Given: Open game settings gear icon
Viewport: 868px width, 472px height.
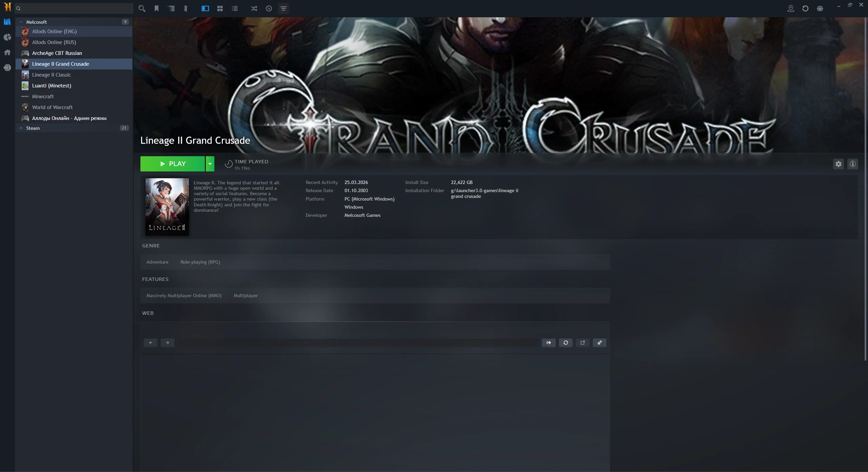Looking at the screenshot, I should (x=838, y=164).
